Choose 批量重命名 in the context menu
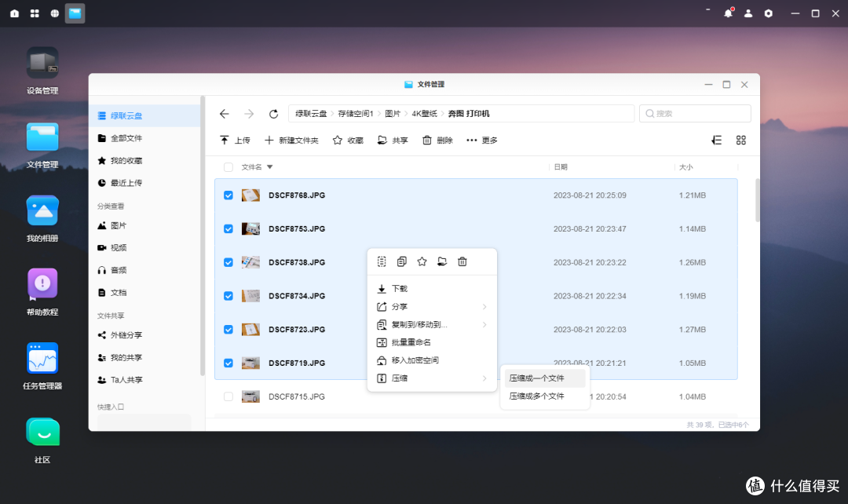Screen dimensions: 848x504 (x=432, y=342)
